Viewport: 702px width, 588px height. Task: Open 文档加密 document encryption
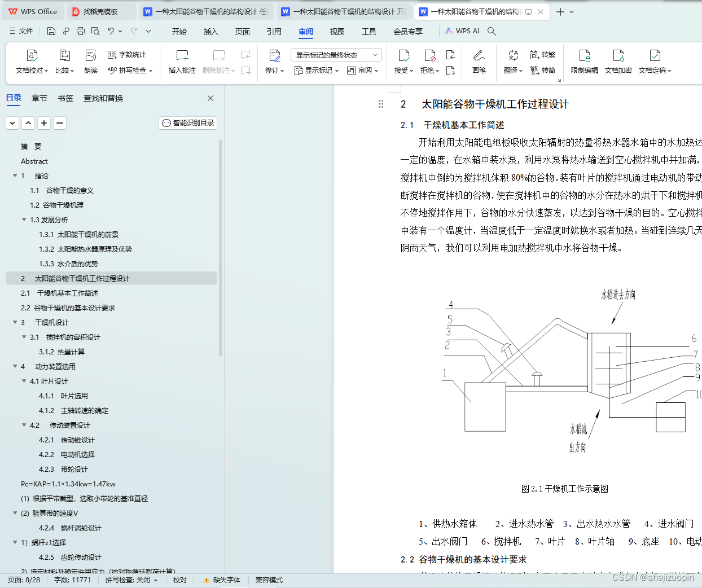pos(618,62)
